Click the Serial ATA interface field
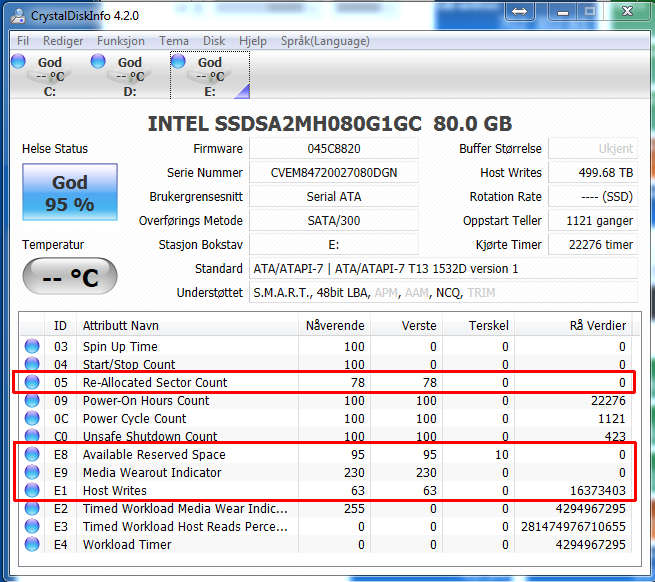 tap(334, 196)
